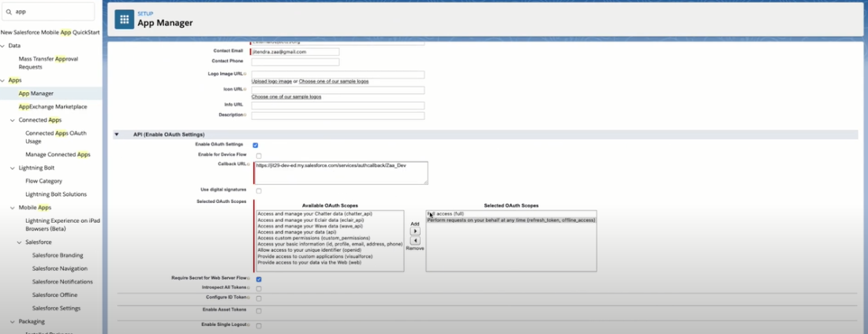Check Use digital signatures checkbox
The image size is (868, 334).
click(259, 191)
